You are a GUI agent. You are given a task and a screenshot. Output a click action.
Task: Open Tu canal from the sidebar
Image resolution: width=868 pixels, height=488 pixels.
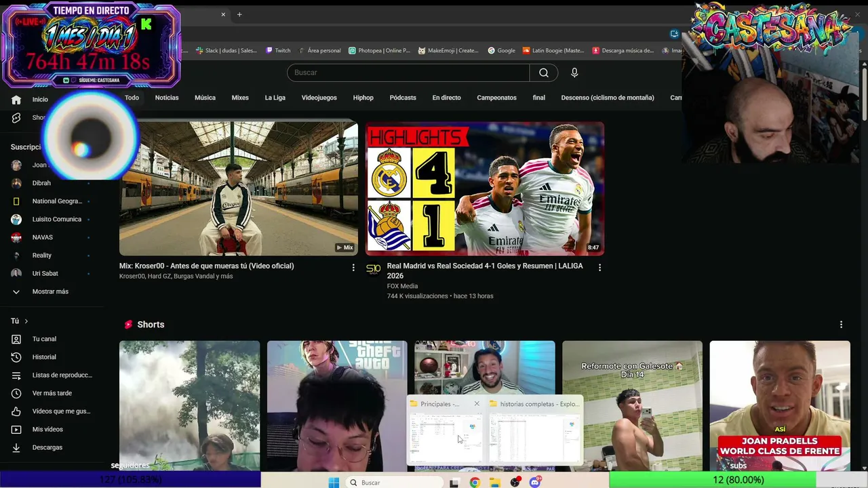point(44,339)
